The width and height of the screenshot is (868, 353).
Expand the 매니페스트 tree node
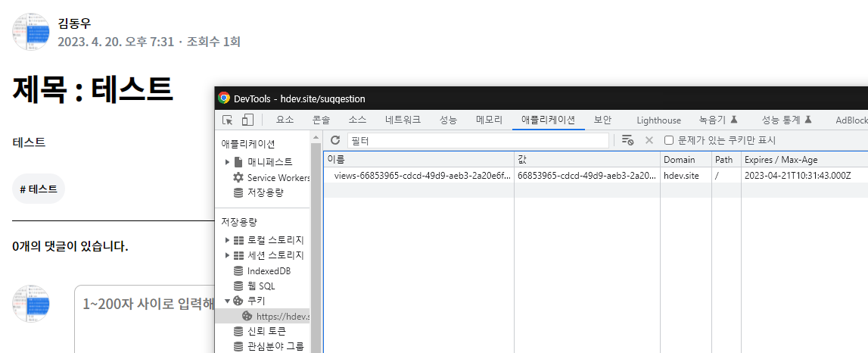(227, 162)
